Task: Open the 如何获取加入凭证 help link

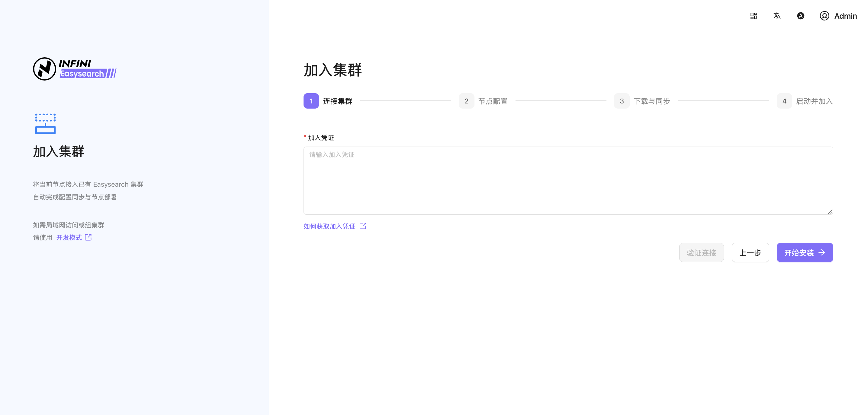Action: coord(329,226)
